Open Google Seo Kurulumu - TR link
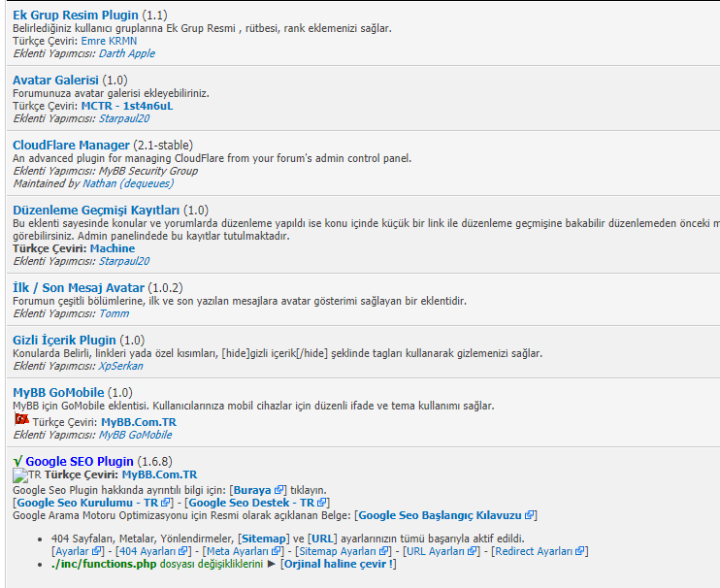 coord(87,503)
